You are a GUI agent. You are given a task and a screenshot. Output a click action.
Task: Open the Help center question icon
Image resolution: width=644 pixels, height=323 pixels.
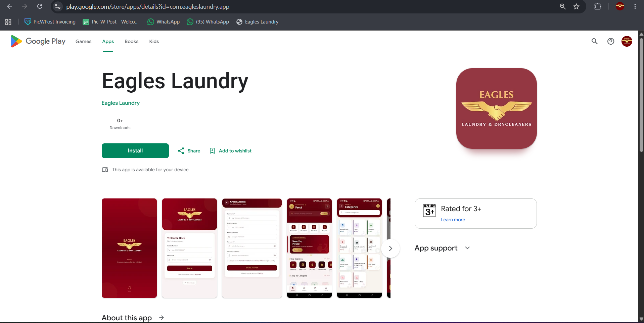[x=611, y=41]
